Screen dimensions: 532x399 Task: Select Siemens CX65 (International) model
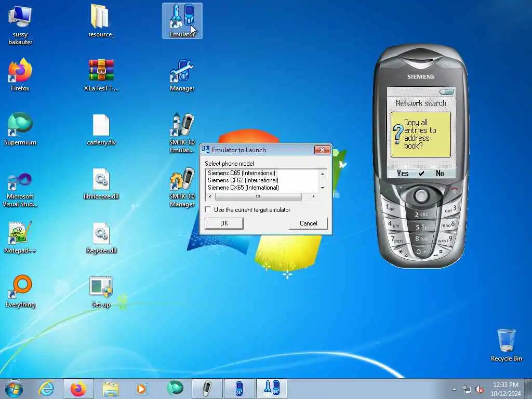pos(243,187)
